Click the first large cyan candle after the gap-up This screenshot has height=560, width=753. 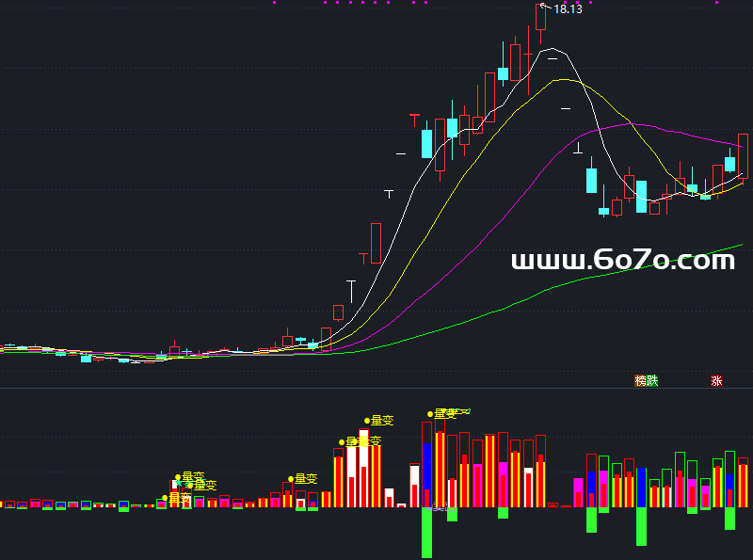426,143
